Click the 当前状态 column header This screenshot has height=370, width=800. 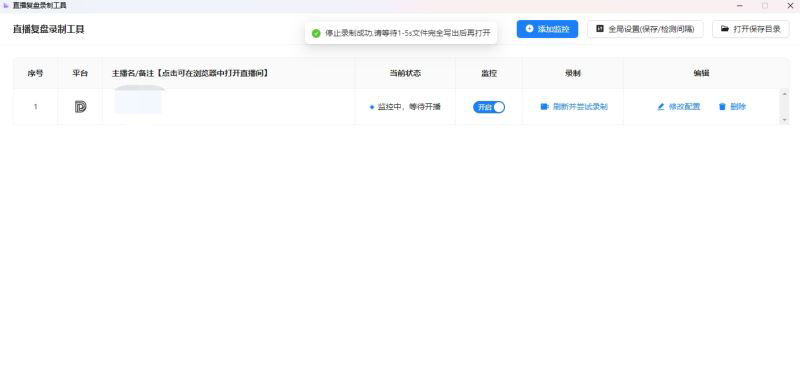(405, 73)
